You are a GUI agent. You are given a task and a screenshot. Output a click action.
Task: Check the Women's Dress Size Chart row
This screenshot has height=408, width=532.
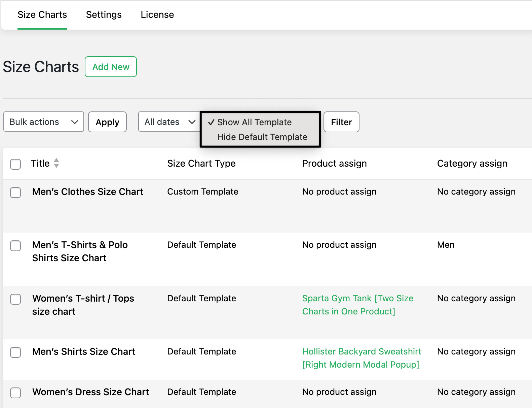[x=15, y=393]
